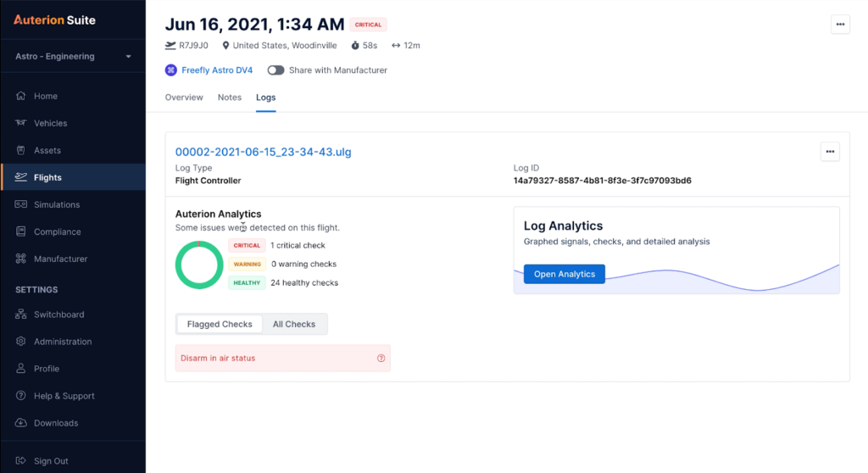Viewport: 868px width, 473px height.
Task: Click the 'United States, Woodinville' location text
Action: (285, 46)
